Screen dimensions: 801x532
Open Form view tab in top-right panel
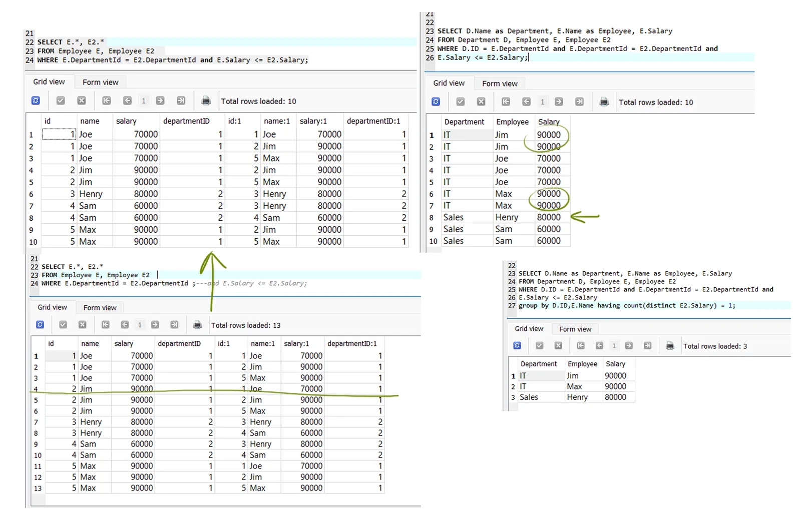(500, 84)
